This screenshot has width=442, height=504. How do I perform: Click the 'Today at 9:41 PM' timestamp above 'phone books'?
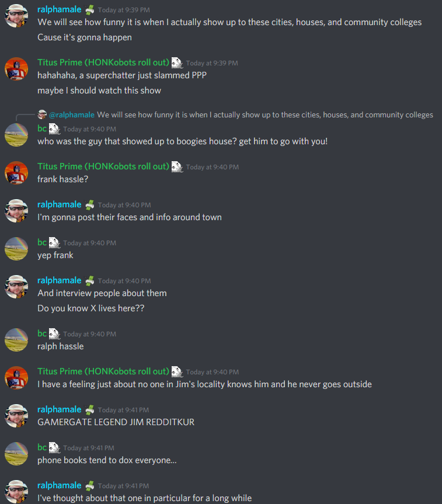pos(89,448)
